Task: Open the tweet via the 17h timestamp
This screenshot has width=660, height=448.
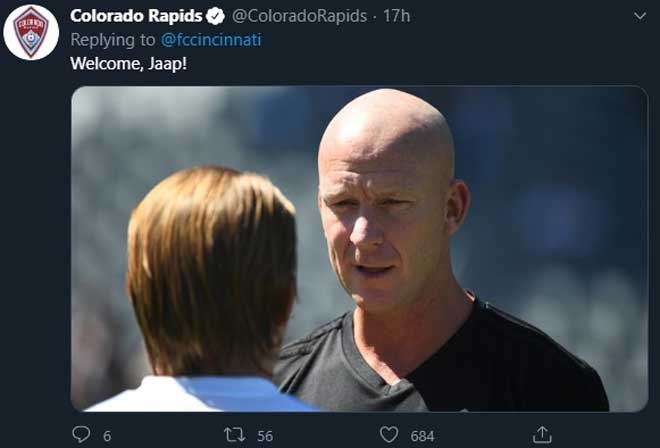Action: pos(397,16)
